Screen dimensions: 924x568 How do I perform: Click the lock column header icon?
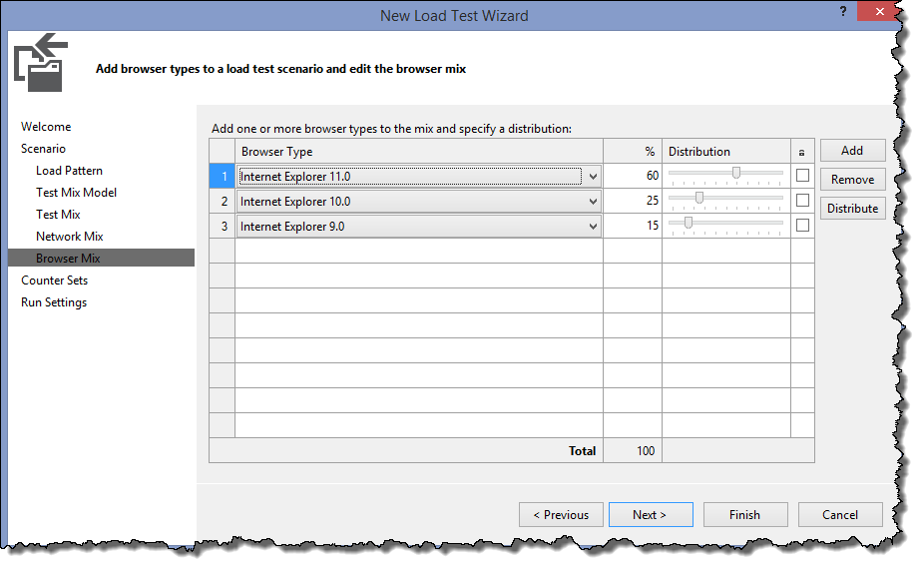[802, 152]
